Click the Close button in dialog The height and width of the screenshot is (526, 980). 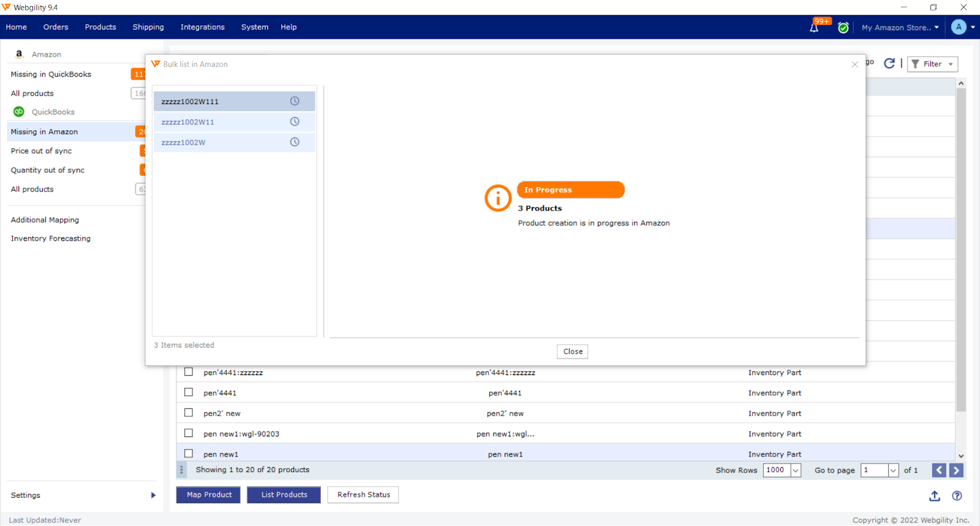point(573,351)
